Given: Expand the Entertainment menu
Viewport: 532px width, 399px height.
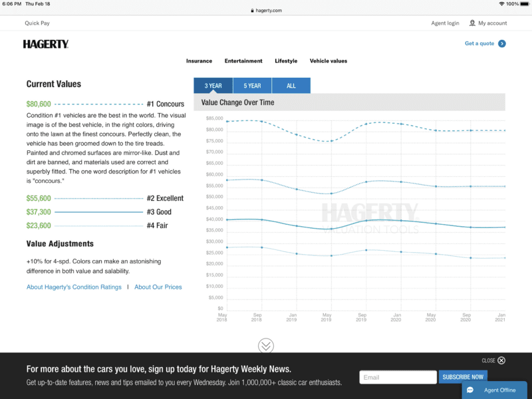Looking at the screenshot, I should coord(243,61).
